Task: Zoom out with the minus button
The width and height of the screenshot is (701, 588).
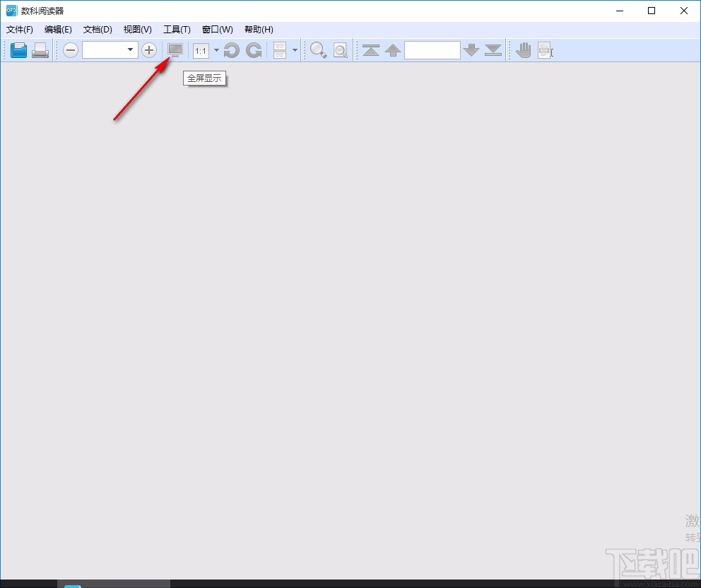Action: [71, 50]
